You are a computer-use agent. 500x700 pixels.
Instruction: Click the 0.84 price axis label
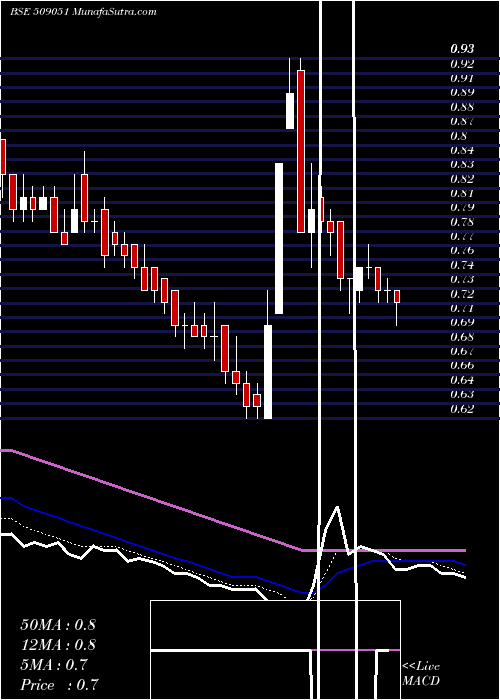point(462,150)
